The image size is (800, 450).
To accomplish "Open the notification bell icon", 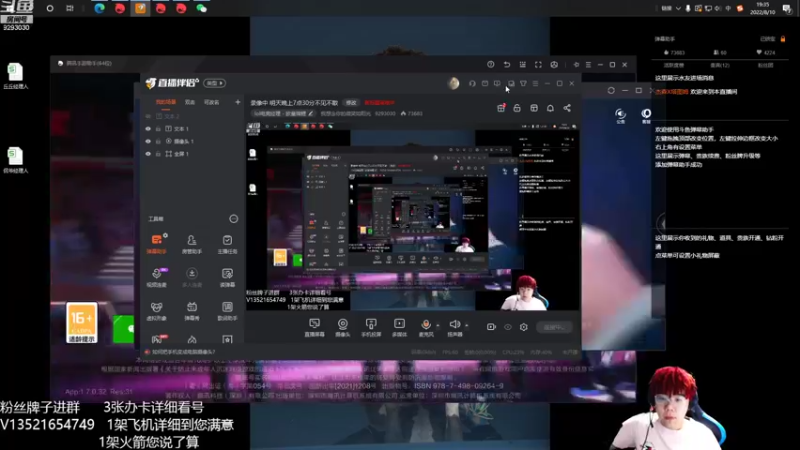I will tap(550, 108).
